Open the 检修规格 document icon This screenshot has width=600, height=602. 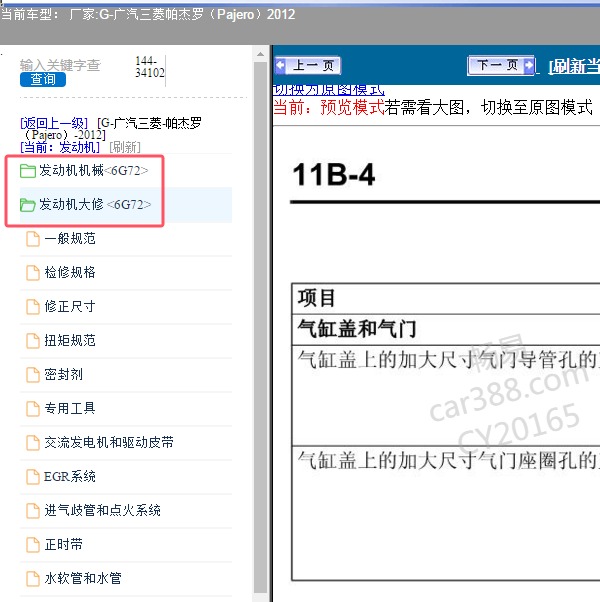click(x=33, y=273)
